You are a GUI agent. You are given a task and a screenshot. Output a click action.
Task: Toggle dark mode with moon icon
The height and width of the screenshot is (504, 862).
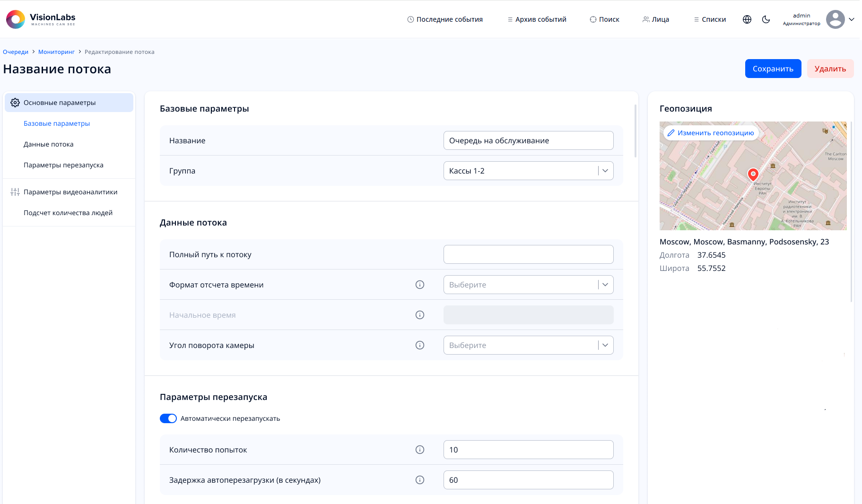tap(766, 19)
